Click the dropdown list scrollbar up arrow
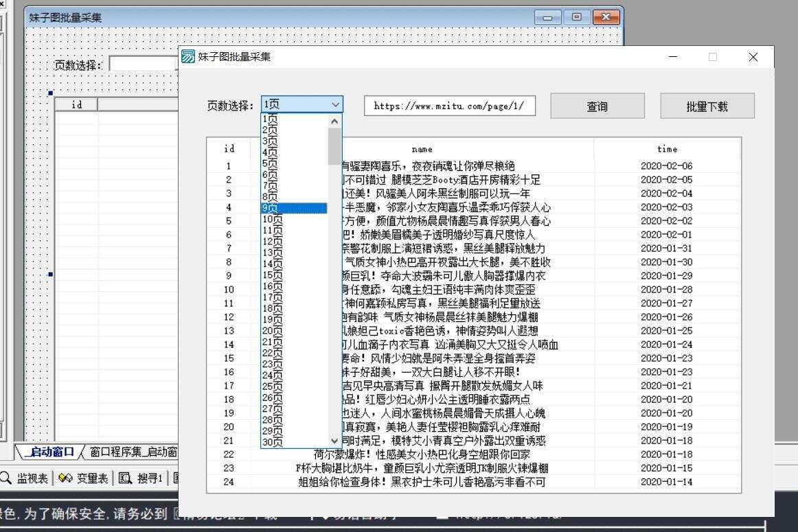 tap(334, 120)
